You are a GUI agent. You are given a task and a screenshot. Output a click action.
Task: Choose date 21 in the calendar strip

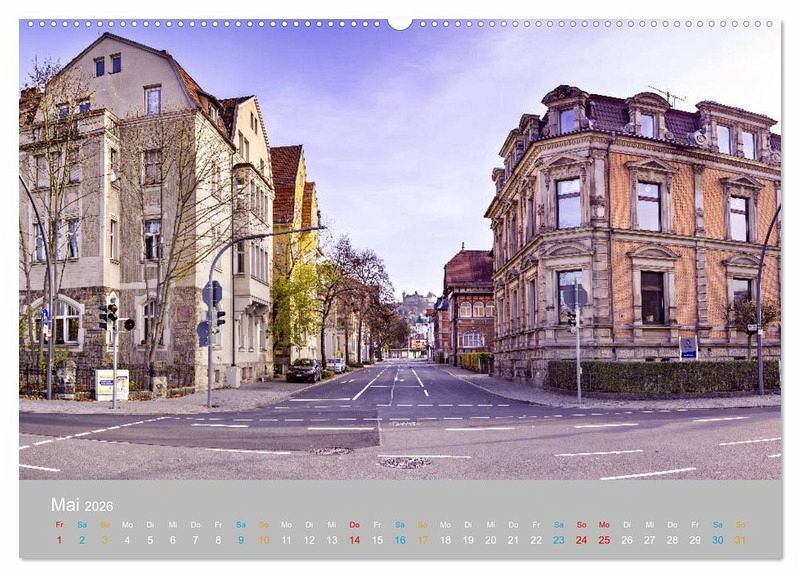(x=513, y=540)
